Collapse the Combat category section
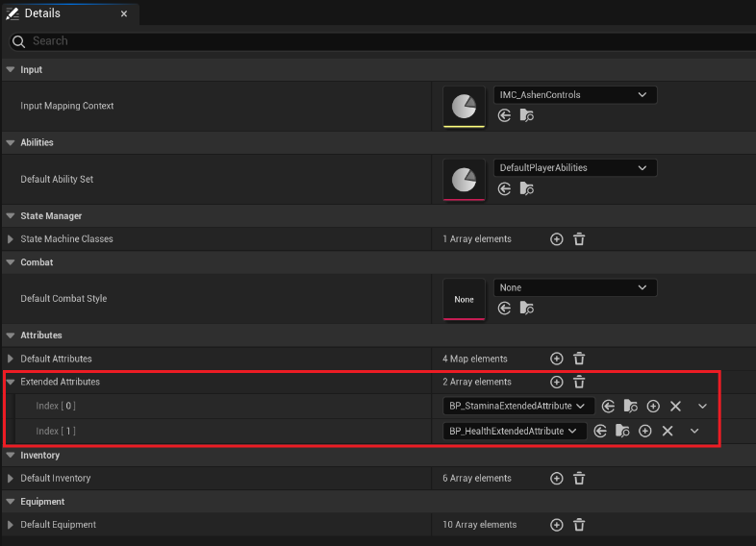756x546 pixels. click(11, 262)
